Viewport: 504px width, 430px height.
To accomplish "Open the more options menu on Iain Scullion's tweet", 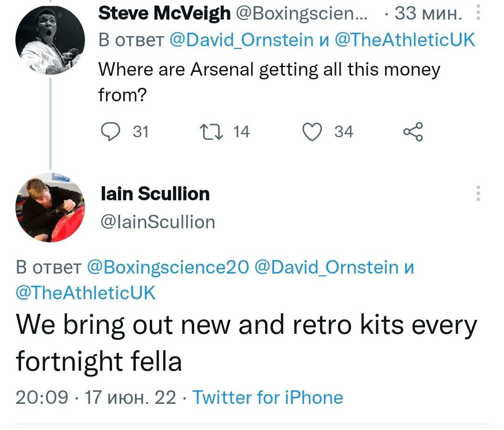I will [x=478, y=193].
